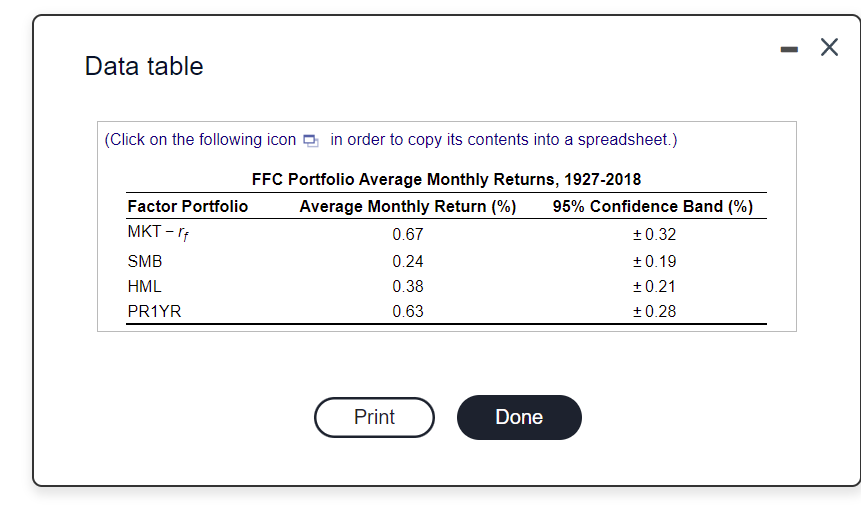Screen dimensions: 861x508
Task: Select the 0.38 return value for HML
Action: 408,286
